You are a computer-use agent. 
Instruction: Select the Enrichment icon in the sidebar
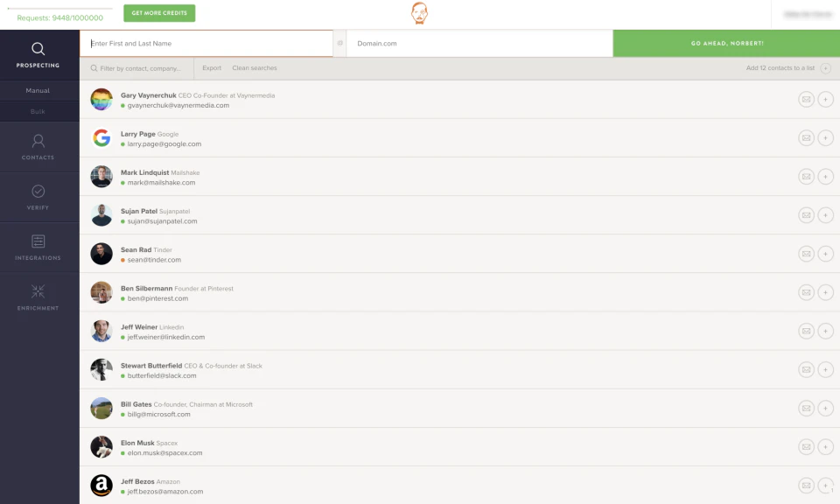coord(38,296)
